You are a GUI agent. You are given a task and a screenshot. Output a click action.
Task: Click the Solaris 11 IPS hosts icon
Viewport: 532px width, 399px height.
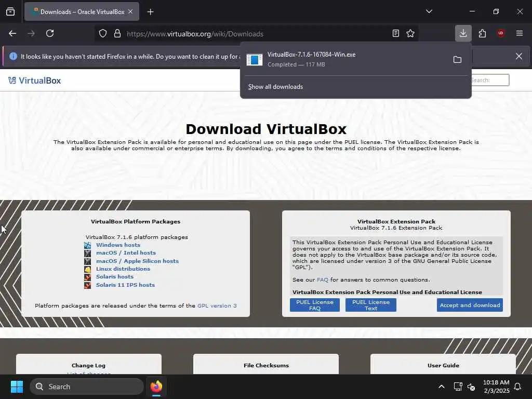[87, 285]
